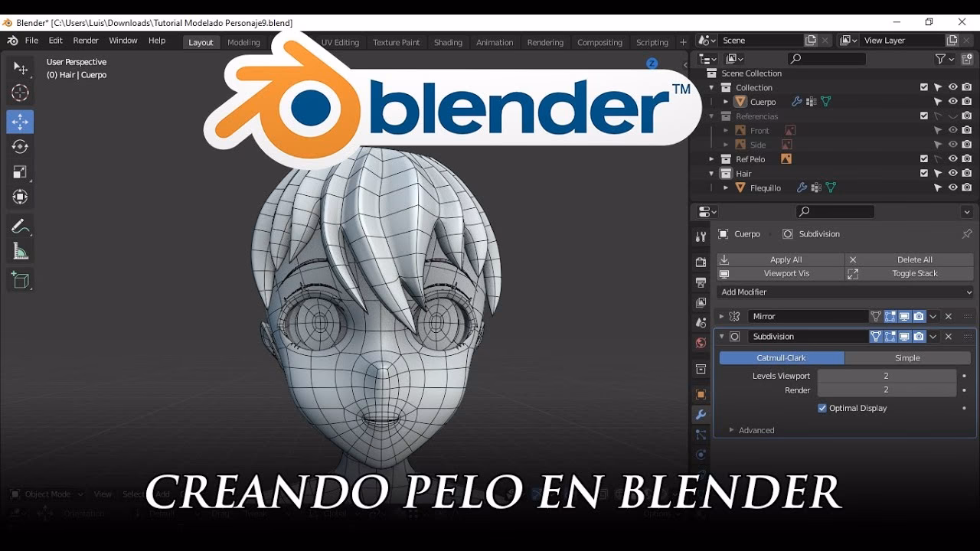Switch to the Shading workspace tab

click(448, 42)
